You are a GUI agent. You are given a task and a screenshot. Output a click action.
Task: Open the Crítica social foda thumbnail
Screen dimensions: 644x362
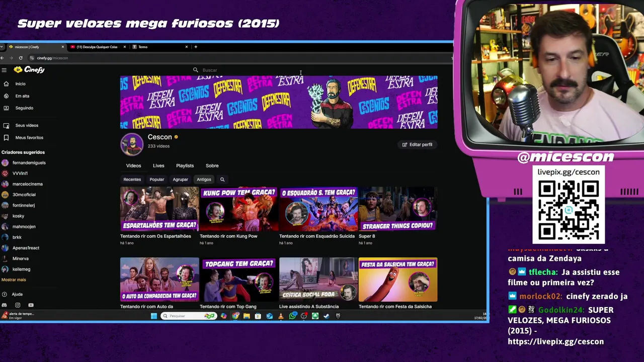pos(318,280)
